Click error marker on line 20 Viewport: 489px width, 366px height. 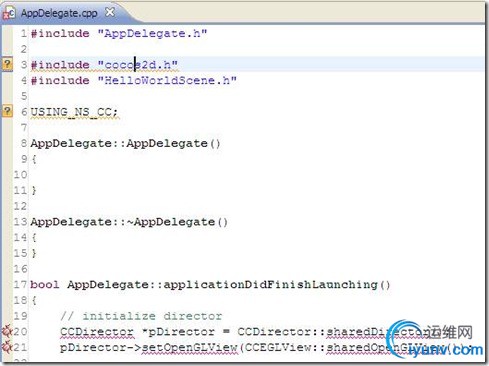click(7, 331)
